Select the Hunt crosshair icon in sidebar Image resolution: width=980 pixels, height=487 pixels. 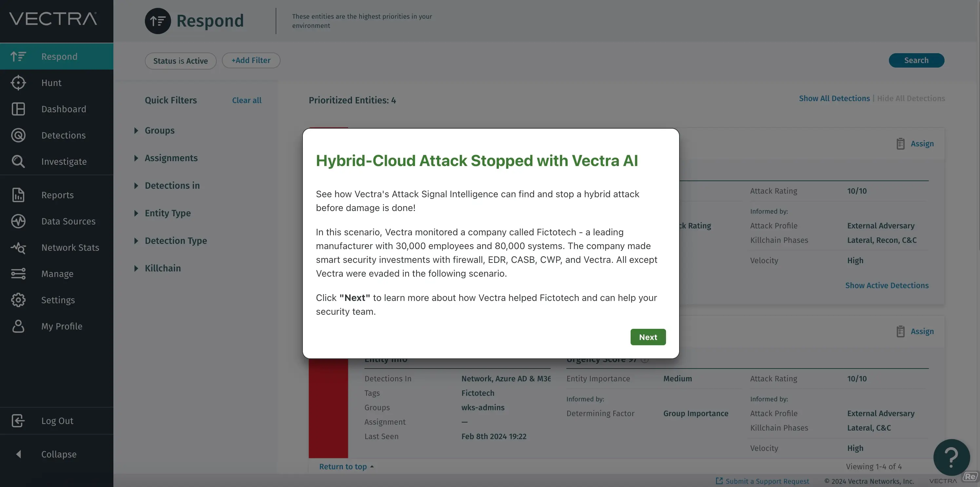(18, 83)
